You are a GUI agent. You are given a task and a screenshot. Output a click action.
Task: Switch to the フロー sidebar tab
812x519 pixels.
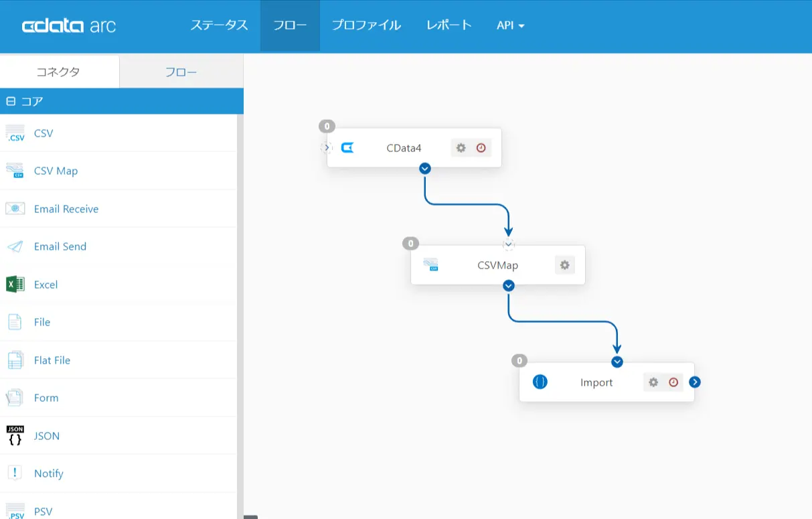pos(181,72)
